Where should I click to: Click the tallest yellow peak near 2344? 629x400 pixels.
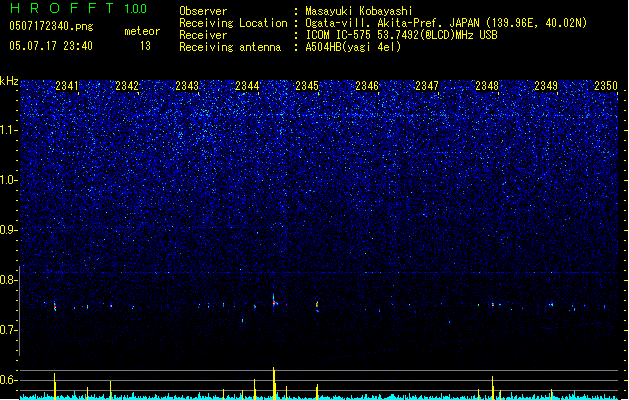coord(274,383)
